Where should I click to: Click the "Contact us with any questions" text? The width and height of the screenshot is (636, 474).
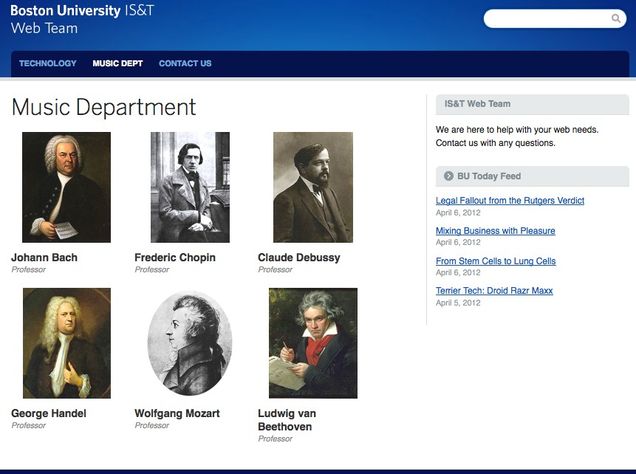tap(495, 143)
